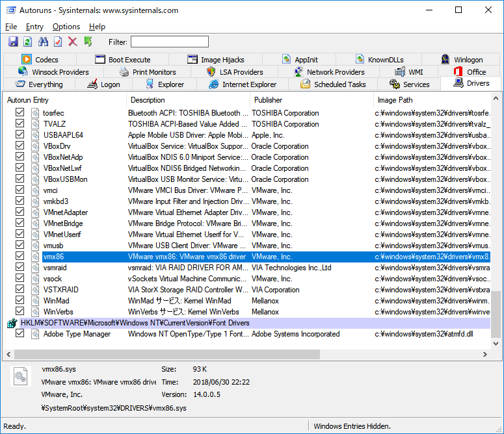Click the green Jump to Entry icon

(x=88, y=42)
